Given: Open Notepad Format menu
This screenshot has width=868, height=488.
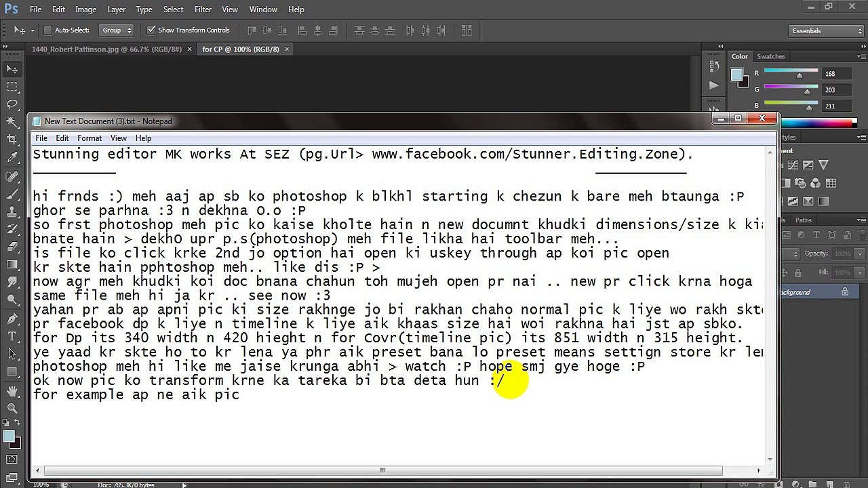Looking at the screenshot, I should click(x=90, y=138).
